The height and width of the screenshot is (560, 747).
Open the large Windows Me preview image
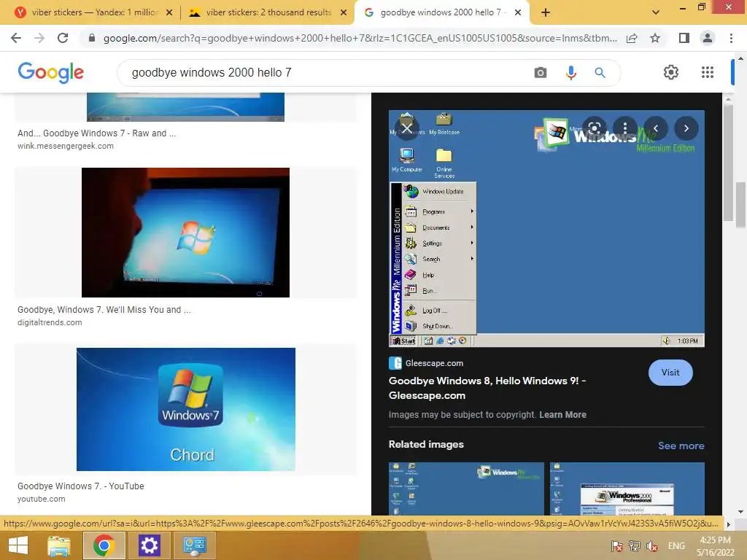tap(546, 228)
